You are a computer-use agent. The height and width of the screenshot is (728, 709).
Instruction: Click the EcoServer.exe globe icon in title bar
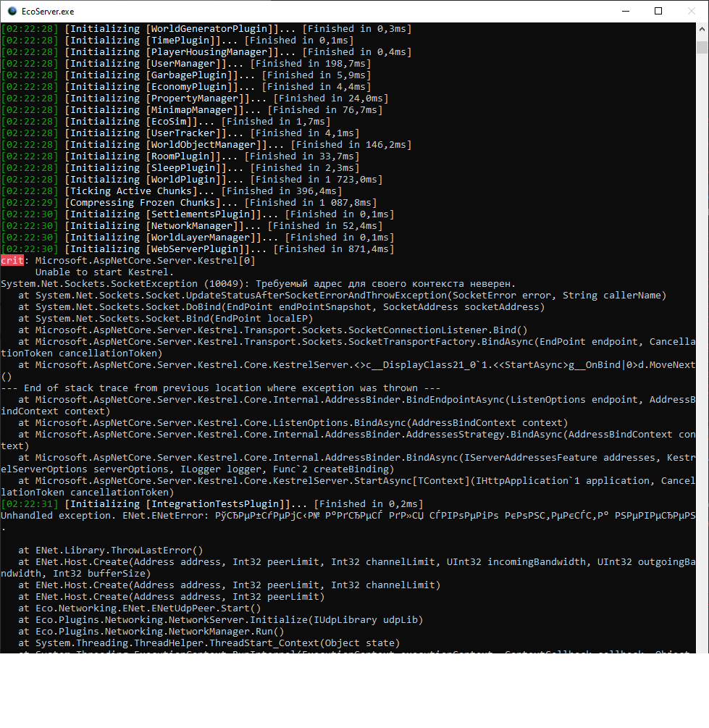[12, 11]
